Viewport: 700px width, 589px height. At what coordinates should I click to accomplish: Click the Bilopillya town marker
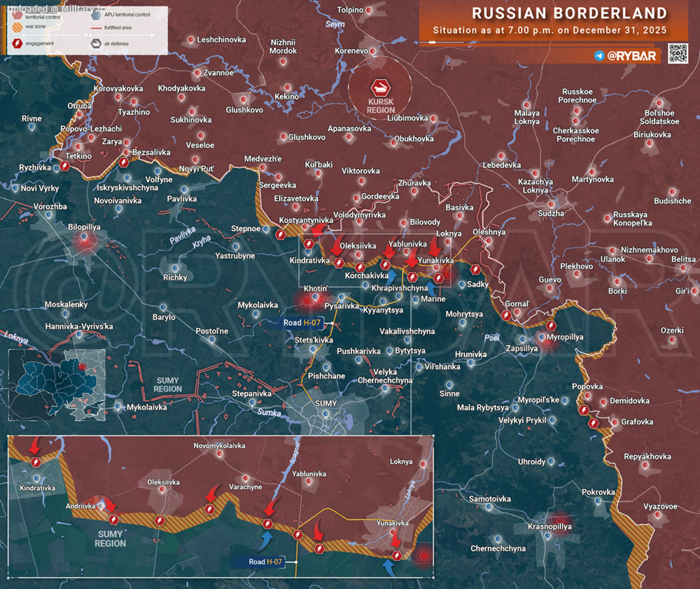pyautogui.click(x=85, y=240)
